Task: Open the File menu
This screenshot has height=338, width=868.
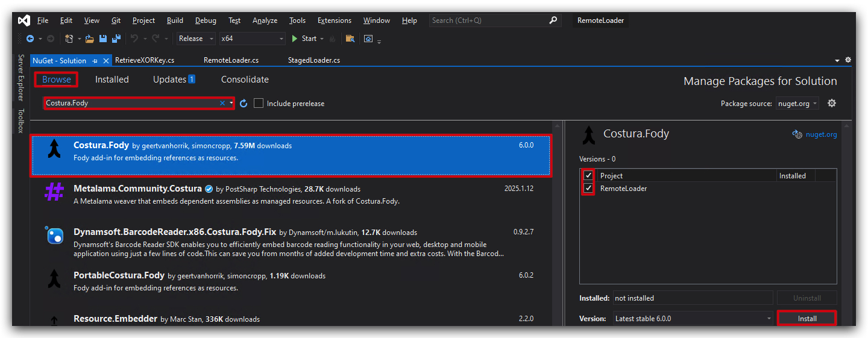Action: click(43, 20)
